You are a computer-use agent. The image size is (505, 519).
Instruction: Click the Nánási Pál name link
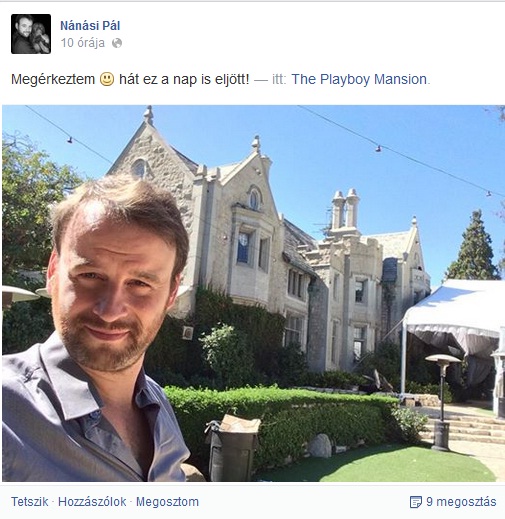pos(90,26)
